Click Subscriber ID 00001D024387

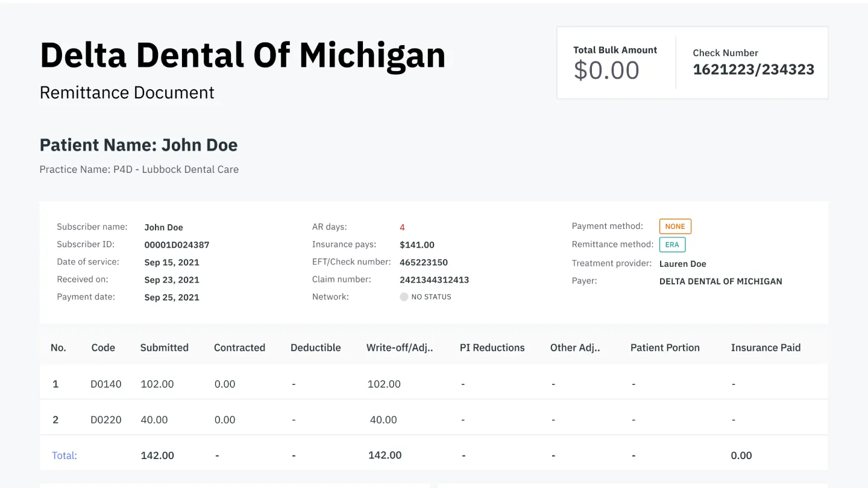177,245
